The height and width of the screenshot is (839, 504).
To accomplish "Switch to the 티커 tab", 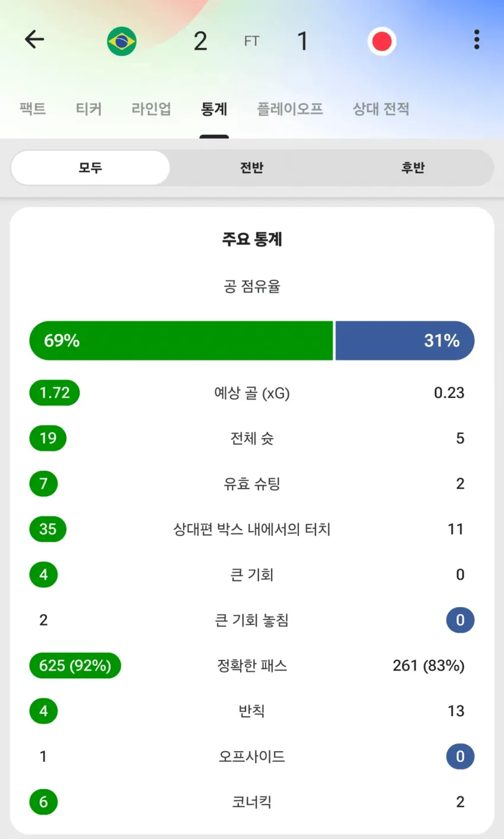I will [x=89, y=109].
